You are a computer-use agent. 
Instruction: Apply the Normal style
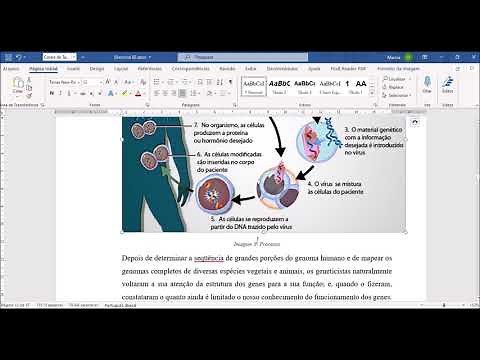(254, 86)
